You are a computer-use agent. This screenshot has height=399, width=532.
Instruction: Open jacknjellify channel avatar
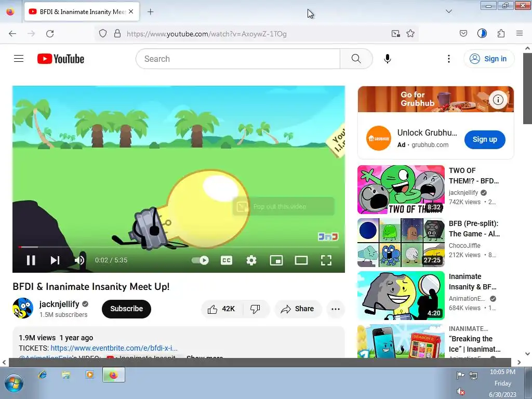pos(23,309)
